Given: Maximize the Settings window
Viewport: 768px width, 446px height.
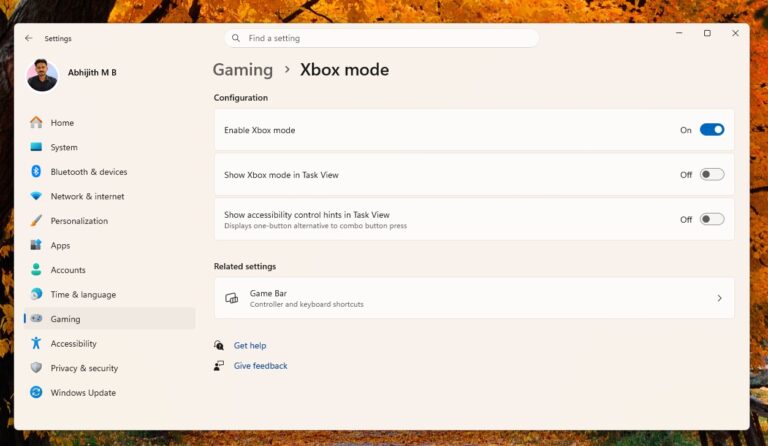Looking at the screenshot, I should point(707,33).
